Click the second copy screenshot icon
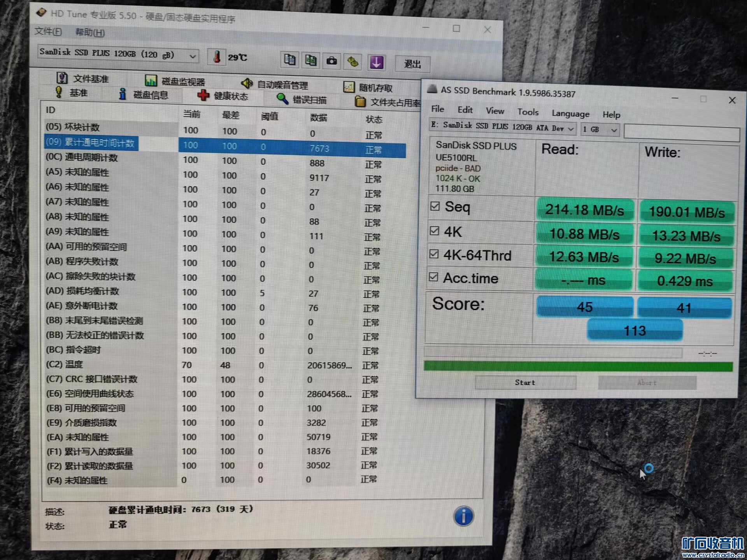The width and height of the screenshot is (747, 560). (x=310, y=60)
